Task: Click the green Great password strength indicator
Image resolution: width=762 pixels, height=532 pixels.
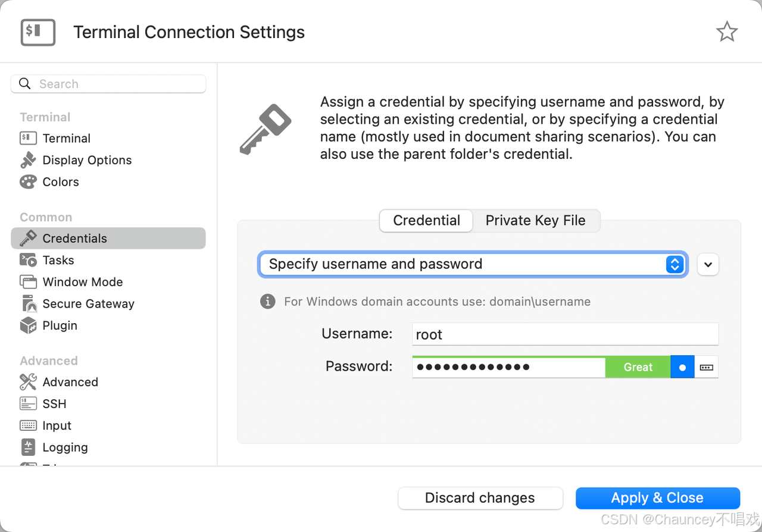Action: click(638, 367)
